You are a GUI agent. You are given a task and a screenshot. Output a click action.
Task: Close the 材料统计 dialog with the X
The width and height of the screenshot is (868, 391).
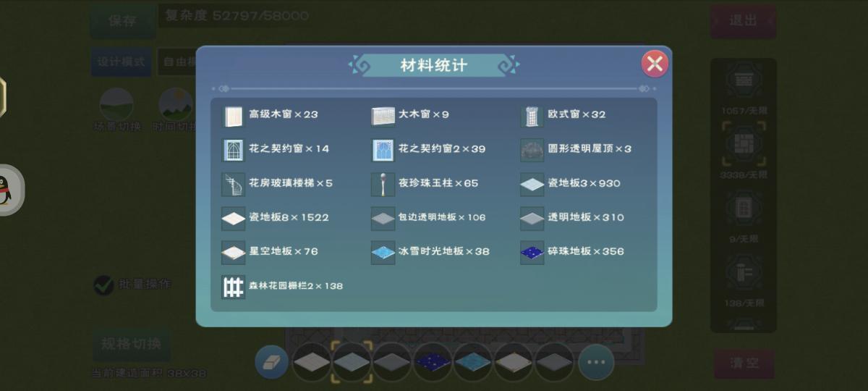[655, 64]
